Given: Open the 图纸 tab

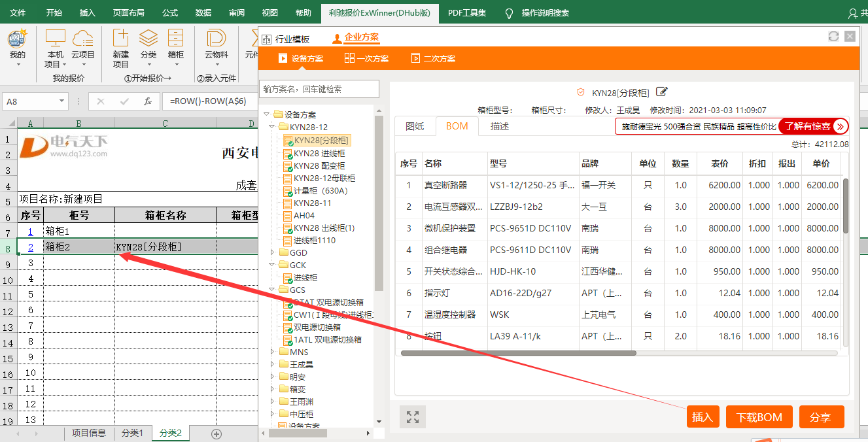Looking at the screenshot, I should (x=415, y=126).
